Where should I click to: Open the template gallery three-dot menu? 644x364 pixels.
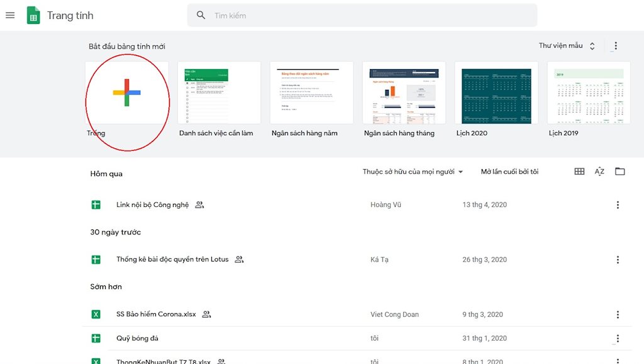click(615, 45)
